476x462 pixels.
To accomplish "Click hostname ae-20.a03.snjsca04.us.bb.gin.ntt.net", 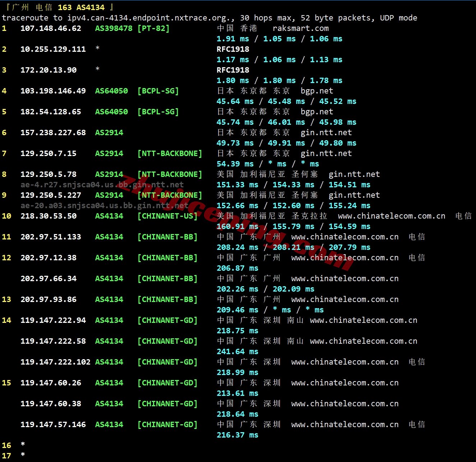I will (104, 206).
